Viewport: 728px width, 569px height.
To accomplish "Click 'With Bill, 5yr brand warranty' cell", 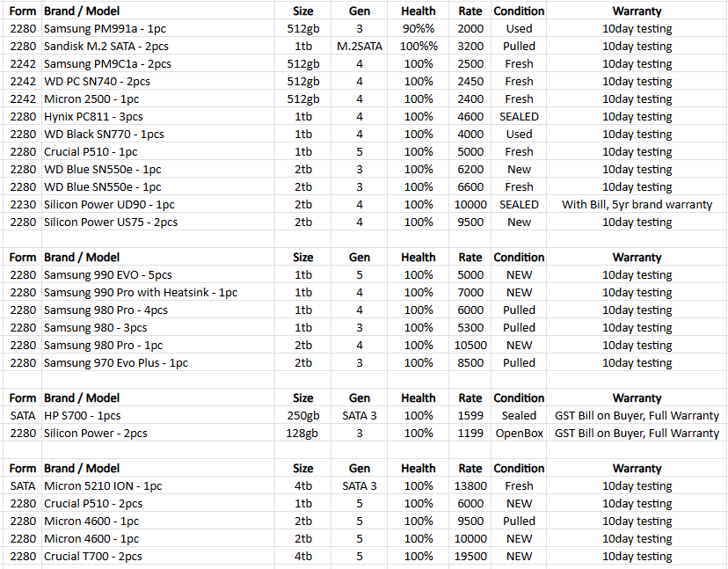I will [637, 204].
